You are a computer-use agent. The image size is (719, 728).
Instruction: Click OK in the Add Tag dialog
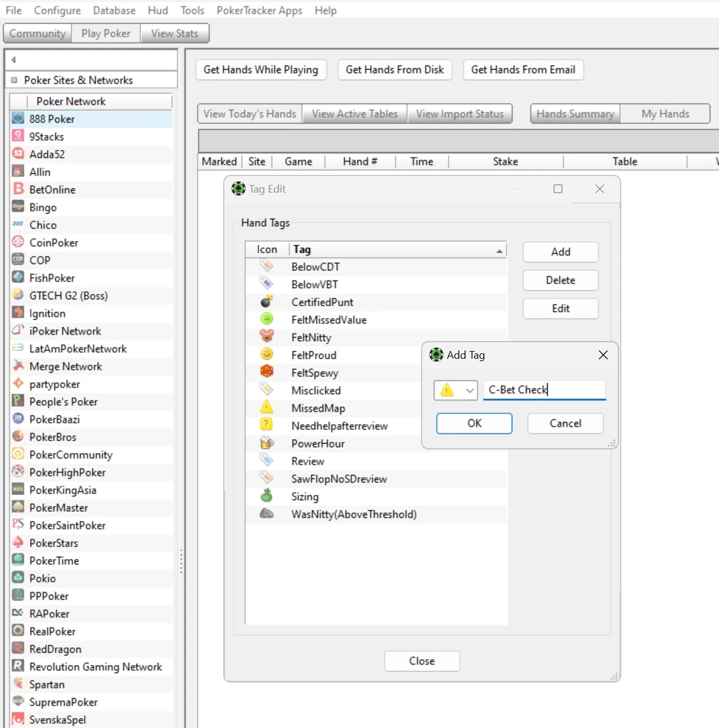[474, 423]
